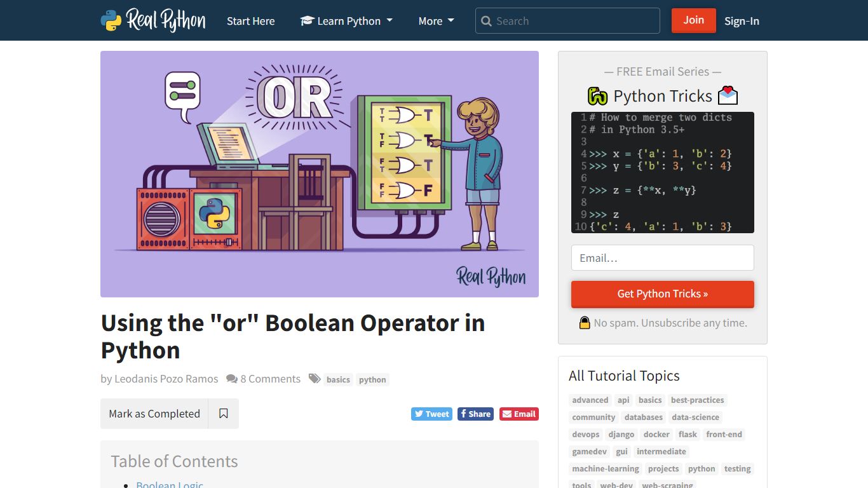This screenshot has width=868, height=488.
Task: Click the bookmark icon button
Action: pos(223,414)
